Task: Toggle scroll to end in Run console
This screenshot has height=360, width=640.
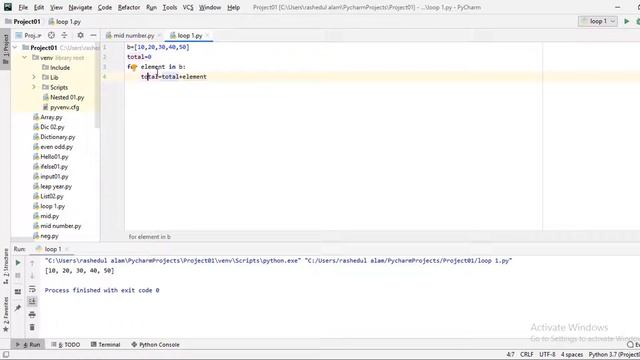Action: (32, 301)
